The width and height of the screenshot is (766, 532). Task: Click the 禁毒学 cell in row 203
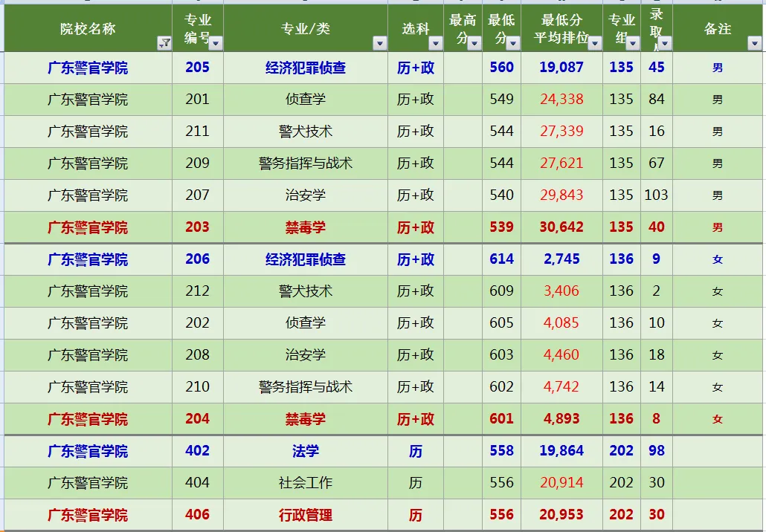[x=306, y=227]
